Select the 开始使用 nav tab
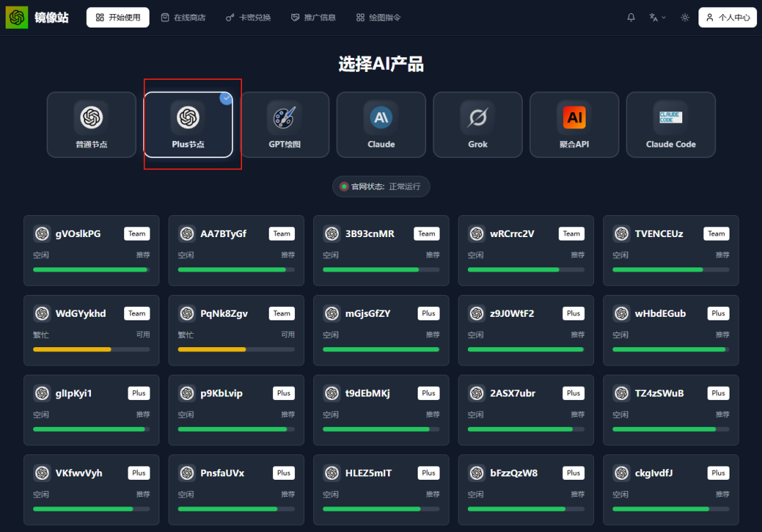The image size is (762, 532). tap(118, 18)
